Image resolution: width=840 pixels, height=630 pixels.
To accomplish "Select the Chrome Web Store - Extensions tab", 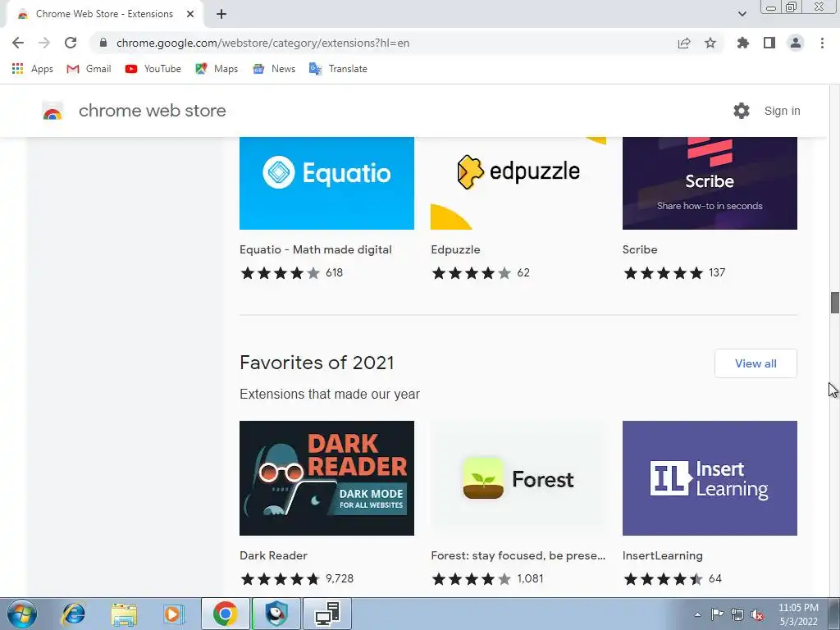I will [x=104, y=14].
